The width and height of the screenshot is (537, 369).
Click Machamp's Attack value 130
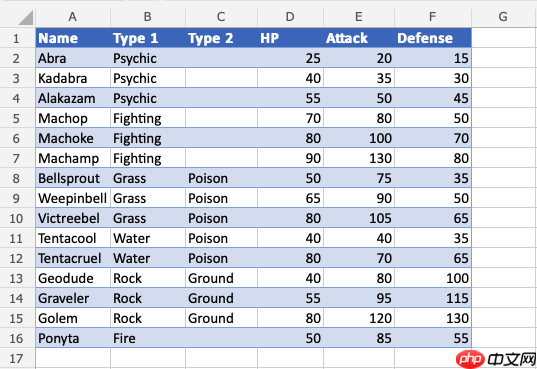[359, 158]
